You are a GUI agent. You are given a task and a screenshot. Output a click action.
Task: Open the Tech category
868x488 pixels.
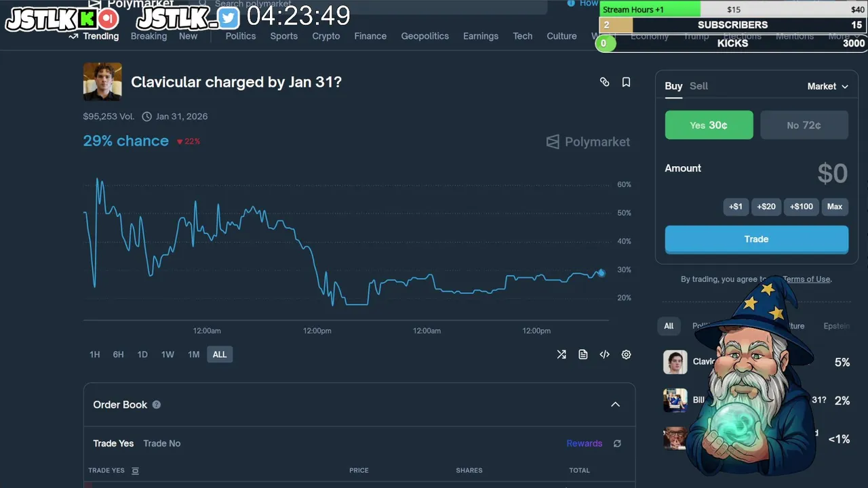tap(523, 36)
